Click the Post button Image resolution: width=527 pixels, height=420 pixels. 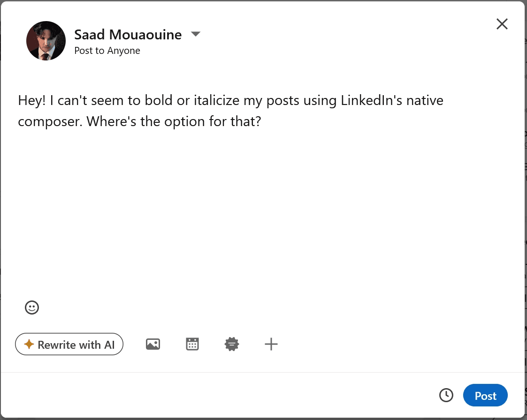point(485,395)
